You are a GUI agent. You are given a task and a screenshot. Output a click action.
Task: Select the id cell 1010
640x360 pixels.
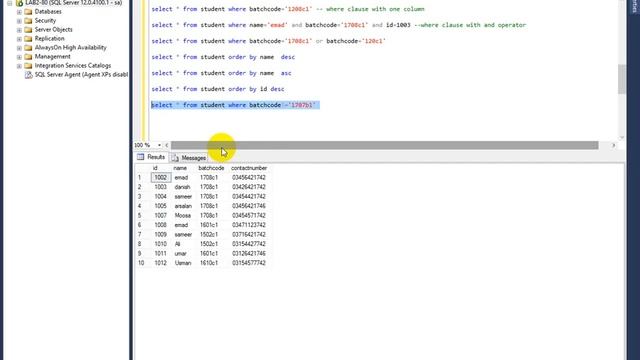[161, 244]
